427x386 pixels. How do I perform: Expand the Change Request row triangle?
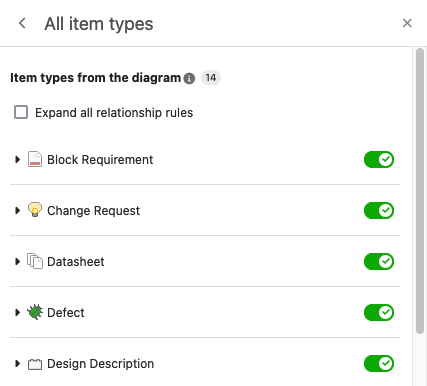[17, 210]
